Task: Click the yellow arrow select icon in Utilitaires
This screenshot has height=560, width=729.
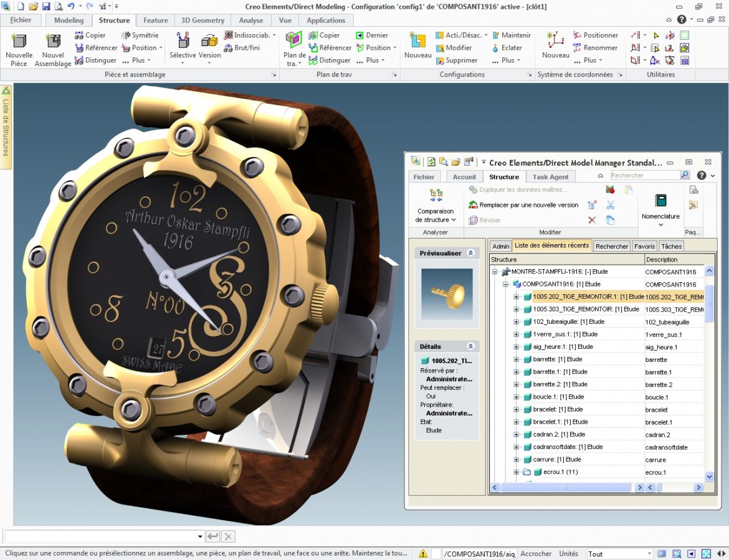Action: 656,36
